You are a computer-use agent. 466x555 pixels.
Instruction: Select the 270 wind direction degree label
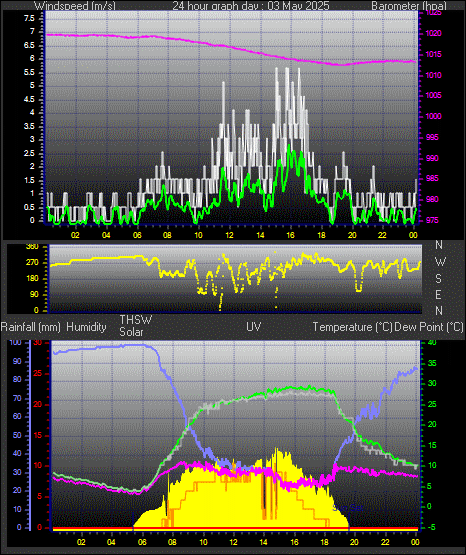tap(33, 263)
